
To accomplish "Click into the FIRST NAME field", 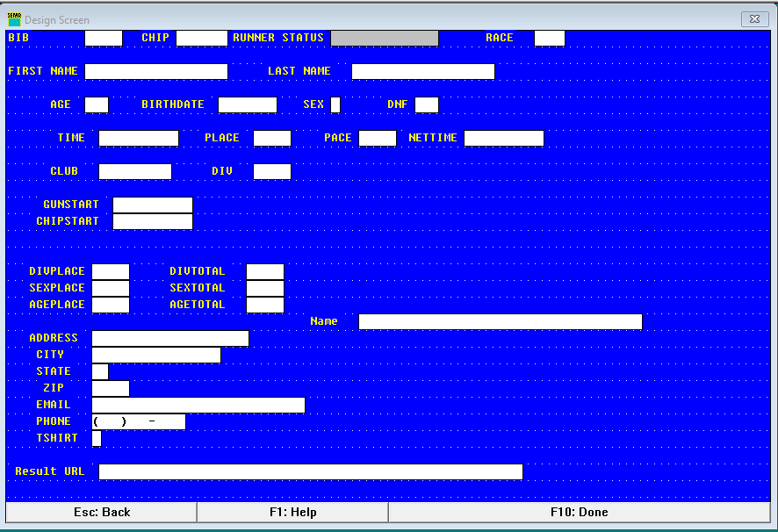I will point(156,71).
